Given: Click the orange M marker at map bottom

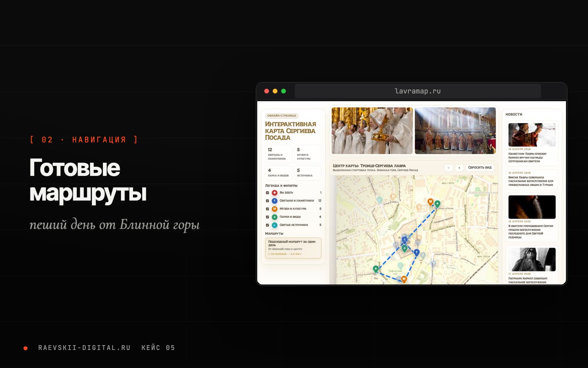Looking at the screenshot, I should tap(404, 279).
